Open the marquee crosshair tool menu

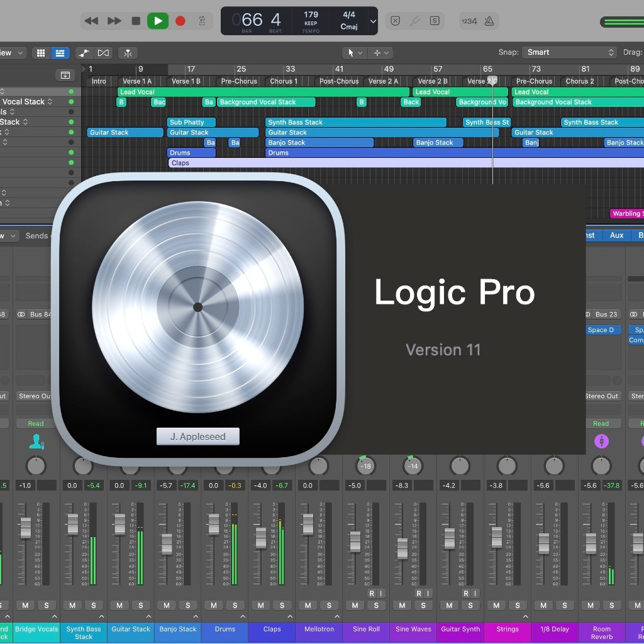tap(380, 53)
